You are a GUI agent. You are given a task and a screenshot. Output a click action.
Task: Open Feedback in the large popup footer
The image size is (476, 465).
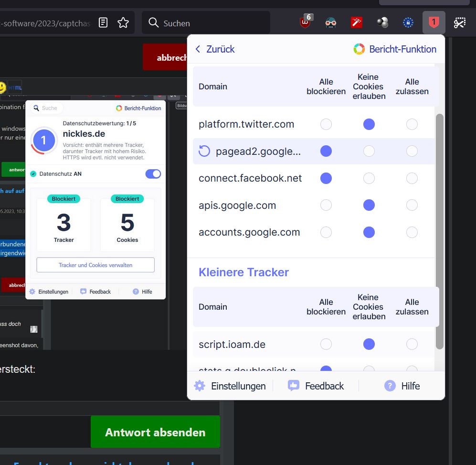point(316,386)
